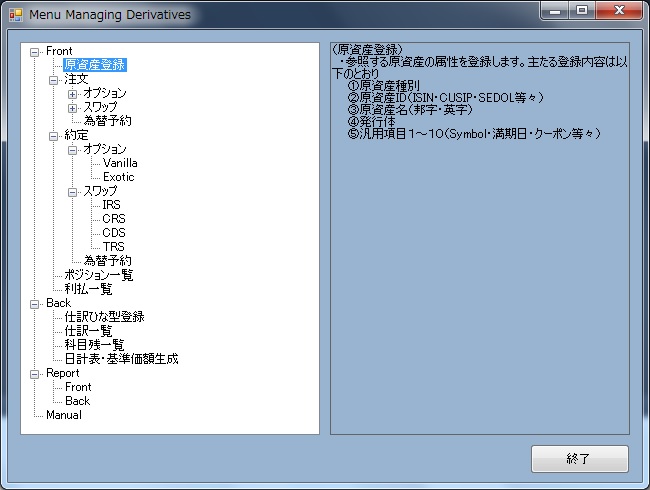This screenshot has height=490, width=650.
Task: Open the CRS swap item
Action: pos(114,219)
